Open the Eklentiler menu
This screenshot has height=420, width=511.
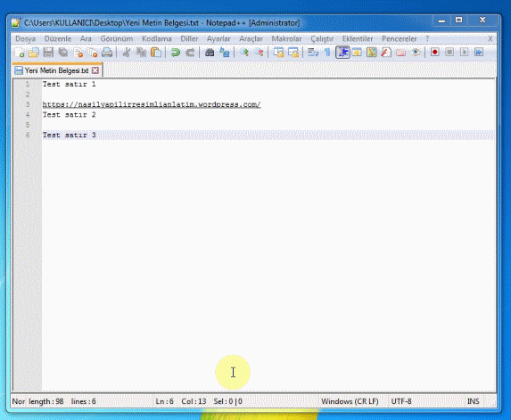358,38
